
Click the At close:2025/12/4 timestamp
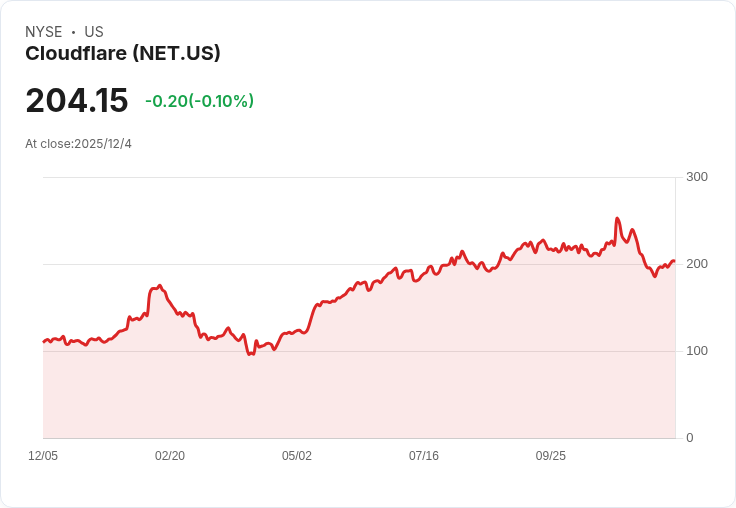click(78, 144)
